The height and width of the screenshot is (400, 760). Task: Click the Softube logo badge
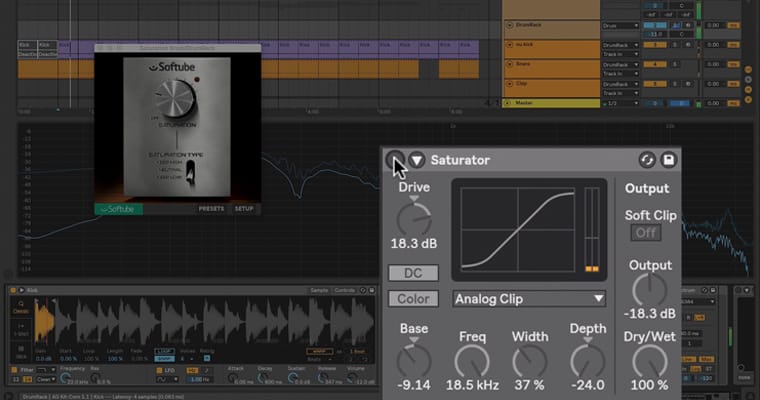click(119, 209)
